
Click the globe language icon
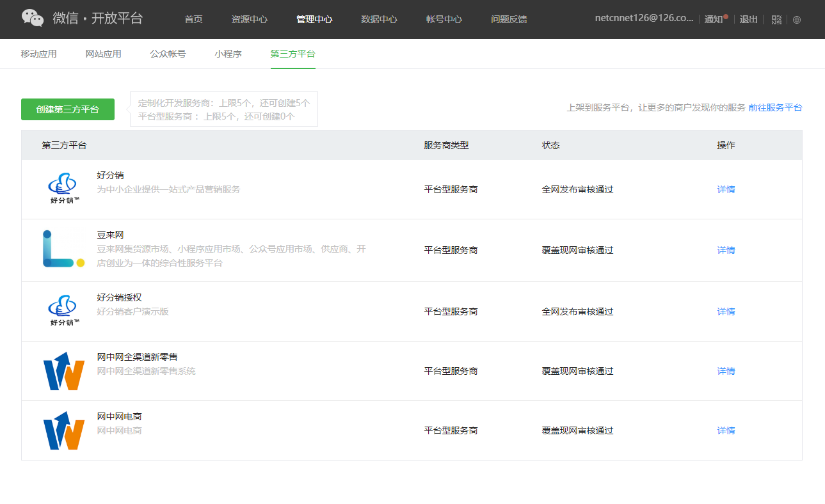click(x=796, y=20)
